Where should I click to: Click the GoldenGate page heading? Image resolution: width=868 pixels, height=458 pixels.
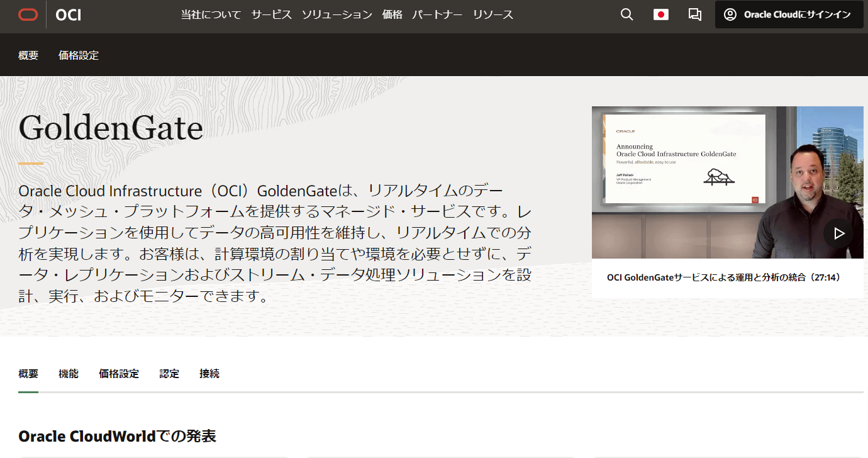coord(111,128)
